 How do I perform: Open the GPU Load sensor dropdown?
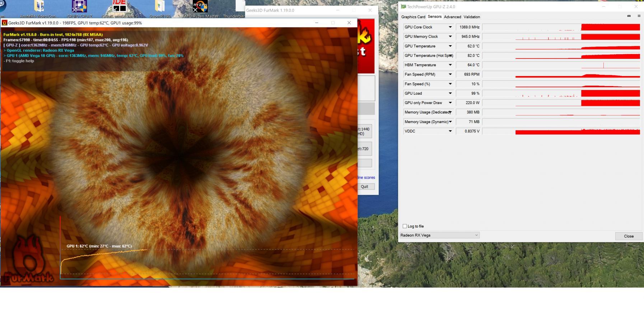(x=450, y=93)
